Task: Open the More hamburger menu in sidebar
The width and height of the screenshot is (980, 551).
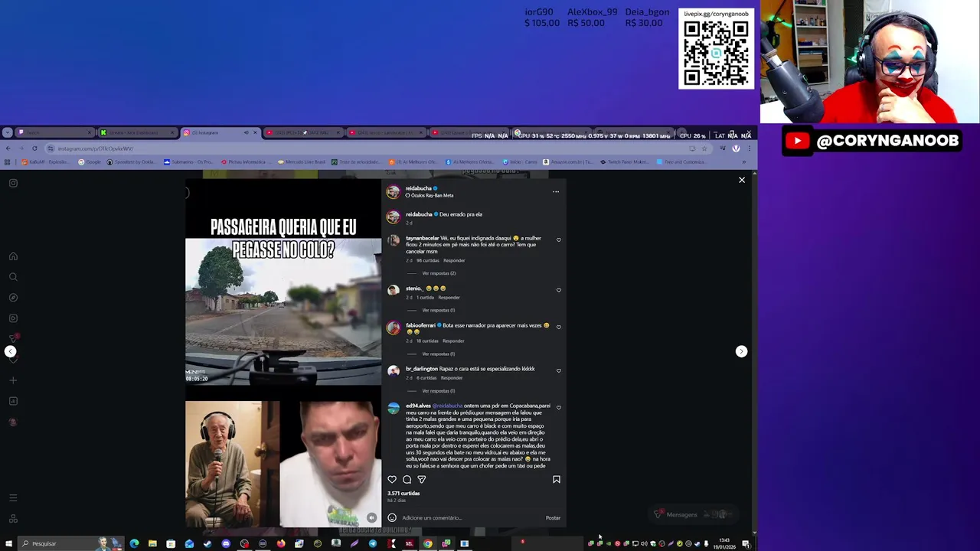Action: coord(13,498)
